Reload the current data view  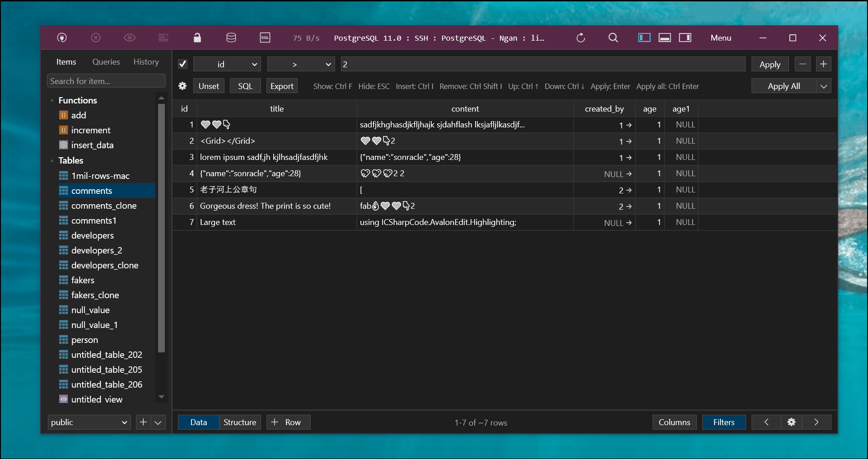580,37
